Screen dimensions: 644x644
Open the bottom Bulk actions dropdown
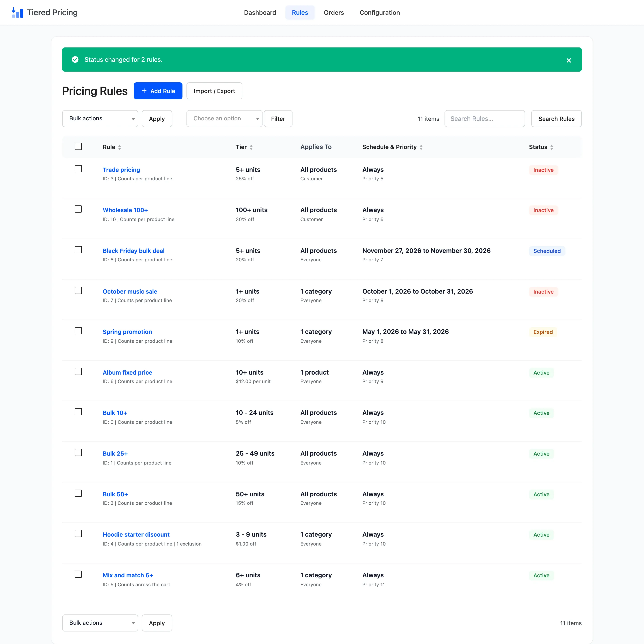click(100, 623)
